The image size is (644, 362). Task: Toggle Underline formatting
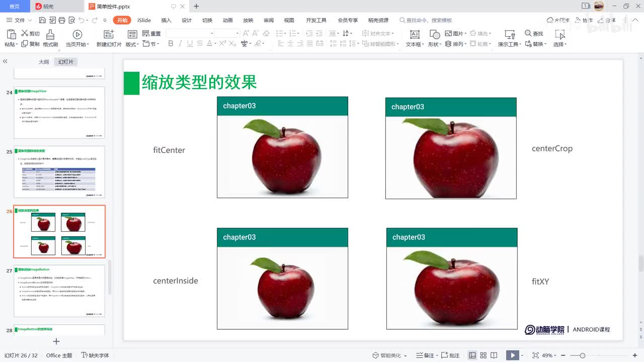[190, 44]
